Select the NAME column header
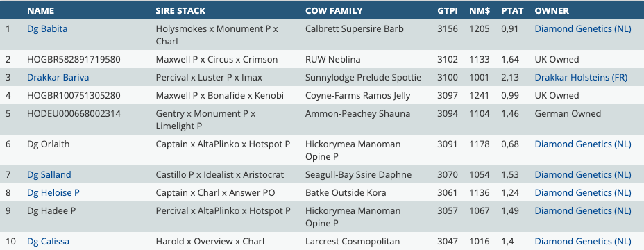Viewport: 644px width, 250px height. coord(41,10)
